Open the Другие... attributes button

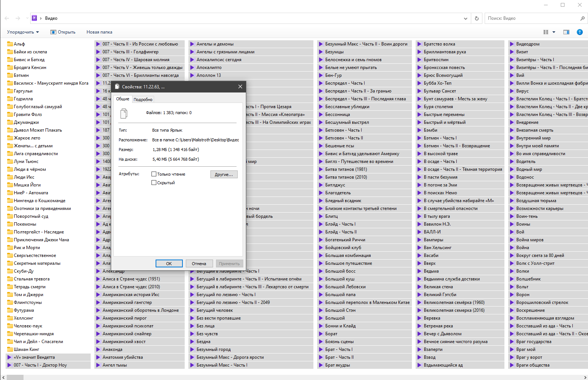click(224, 175)
